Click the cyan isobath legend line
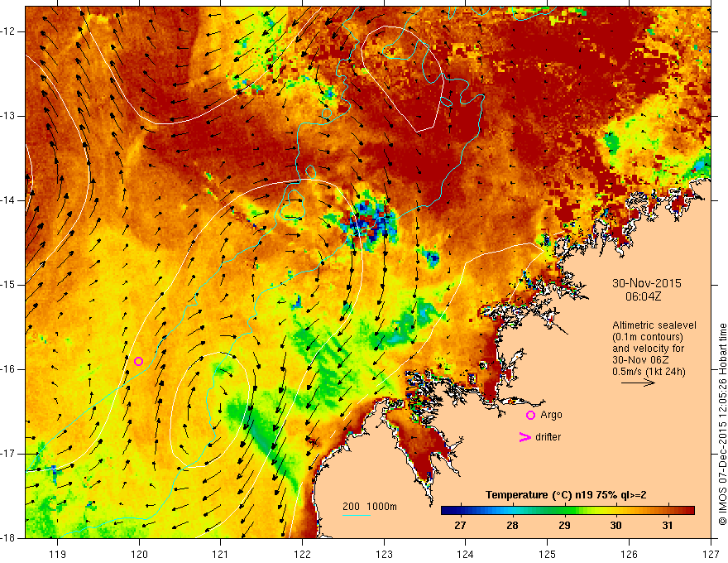Image resolution: width=728 pixels, height=563 pixels. (x=356, y=515)
